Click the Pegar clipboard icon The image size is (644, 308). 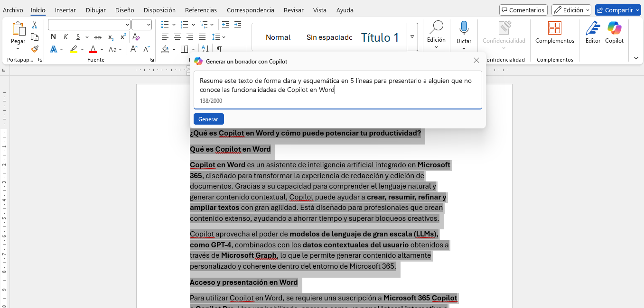pyautogui.click(x=18, y=28)
